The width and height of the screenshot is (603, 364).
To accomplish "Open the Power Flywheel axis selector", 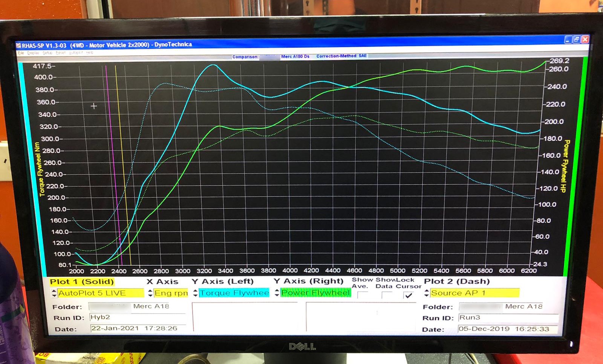I will tap(316, 293).
